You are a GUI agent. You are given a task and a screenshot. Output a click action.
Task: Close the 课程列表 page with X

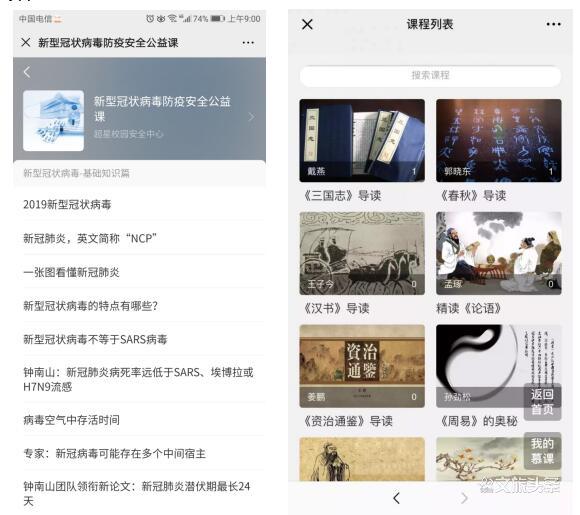[307, 25]
